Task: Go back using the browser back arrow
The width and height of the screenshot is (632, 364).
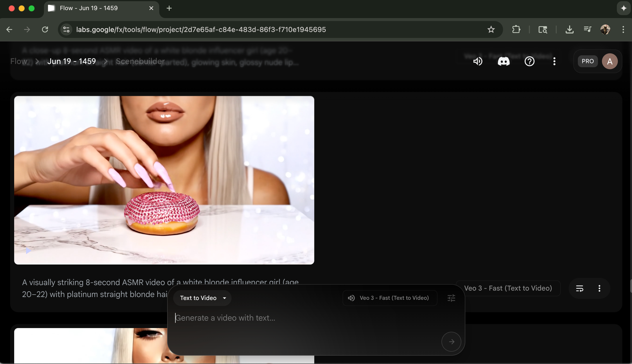Action: click(9, 29)
